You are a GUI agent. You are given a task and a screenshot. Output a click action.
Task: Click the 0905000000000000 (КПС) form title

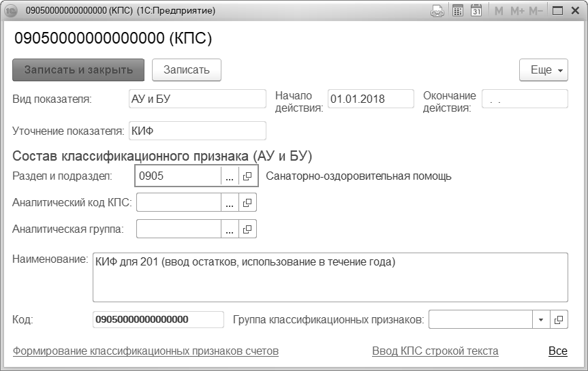pos(113,38)
